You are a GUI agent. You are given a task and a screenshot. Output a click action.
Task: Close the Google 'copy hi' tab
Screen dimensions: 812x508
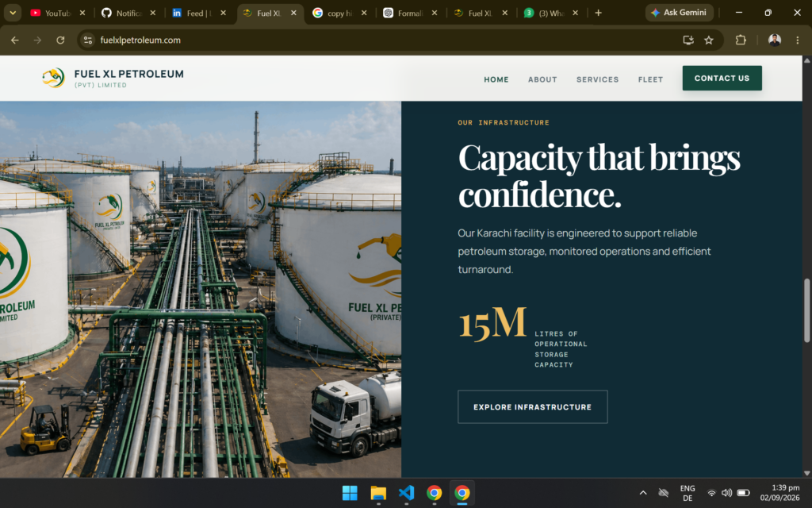(364, 13)
